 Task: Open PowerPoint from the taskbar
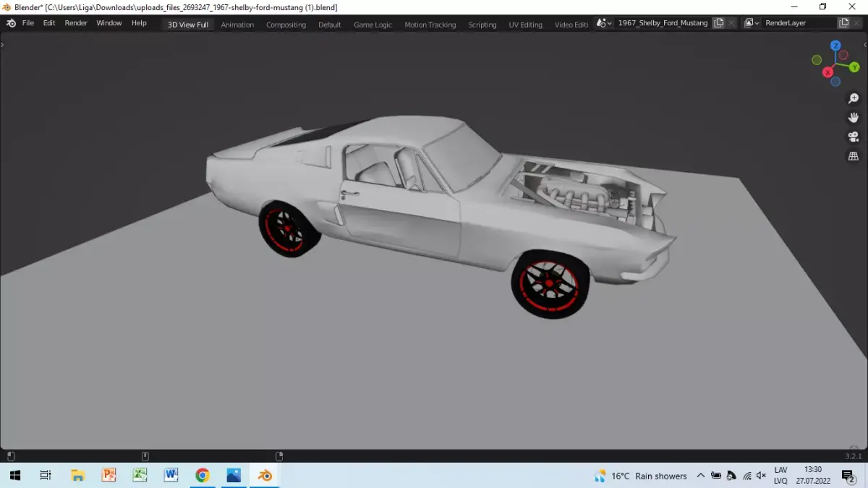pos(109,475)
